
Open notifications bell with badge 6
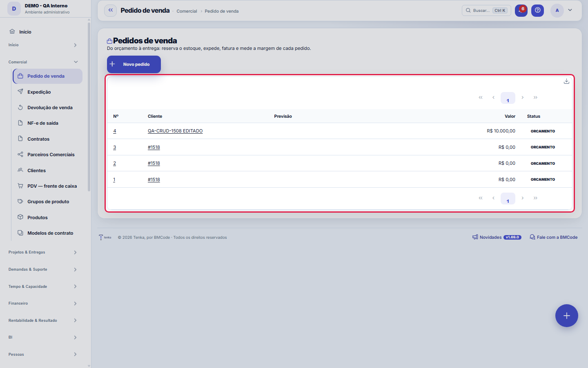coord(521,10)
